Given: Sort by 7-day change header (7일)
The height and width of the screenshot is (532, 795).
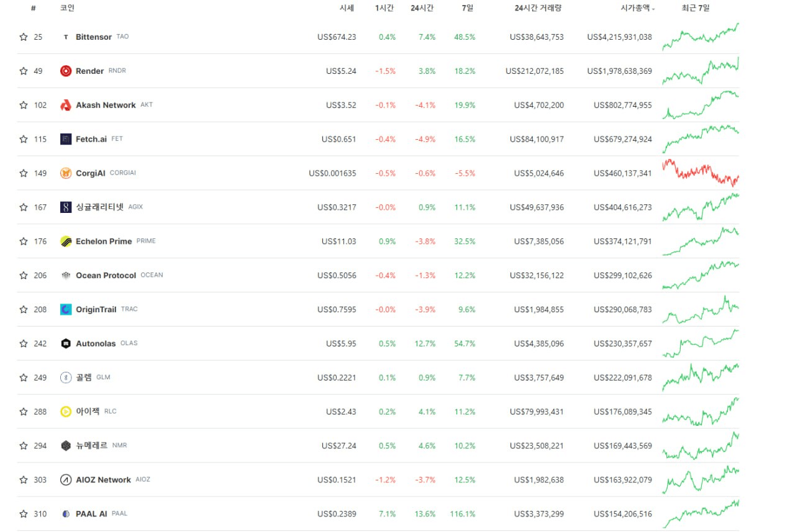Looking at the screenshot, I should tap(468, 8).
